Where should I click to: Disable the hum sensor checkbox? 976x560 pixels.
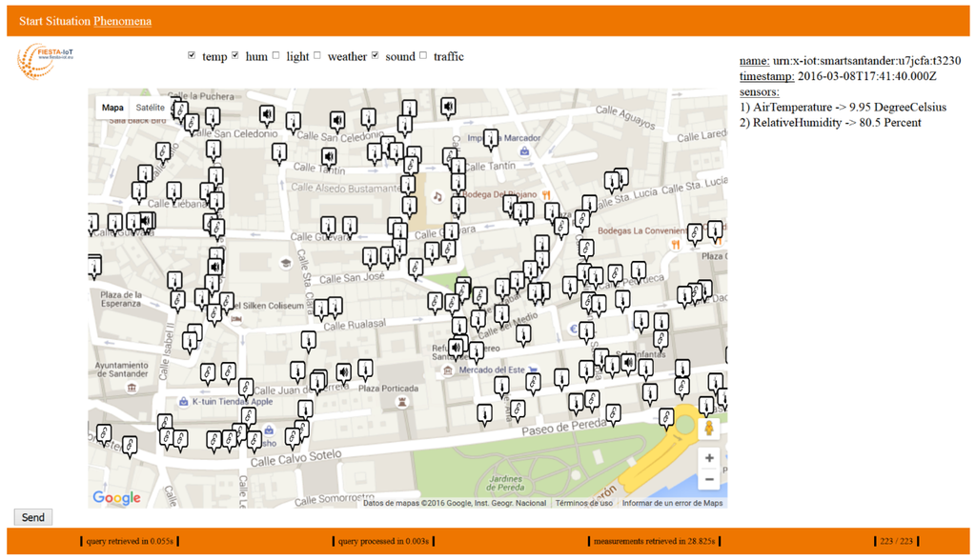235,55
